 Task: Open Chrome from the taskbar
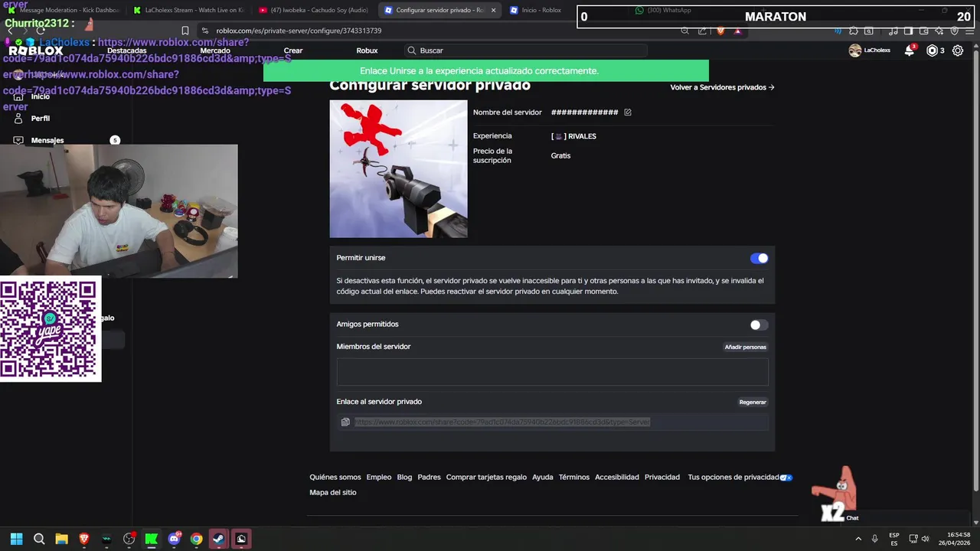pos(196,539)
